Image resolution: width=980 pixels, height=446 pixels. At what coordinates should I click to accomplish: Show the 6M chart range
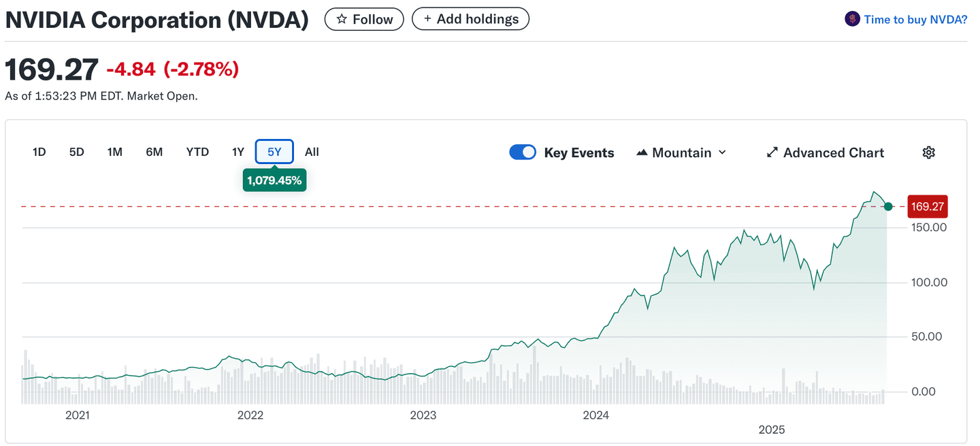tap(154, 152)
